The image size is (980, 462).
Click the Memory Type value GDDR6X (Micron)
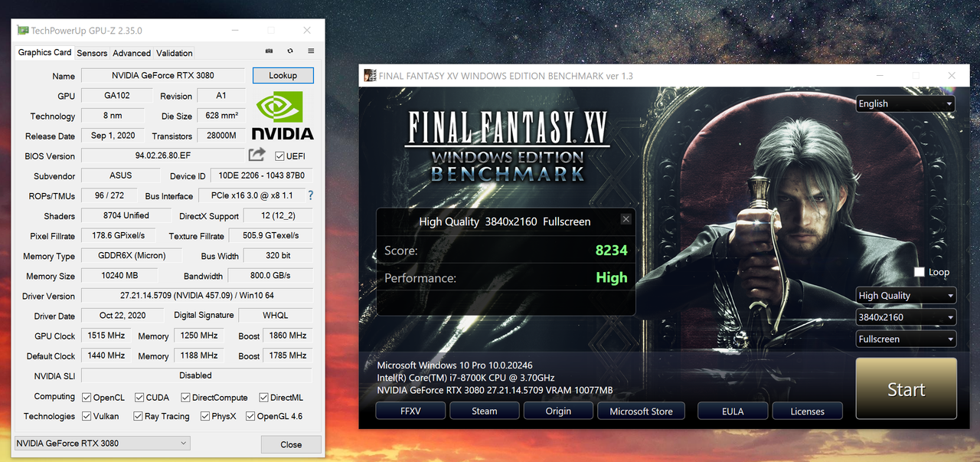(133, 256)
